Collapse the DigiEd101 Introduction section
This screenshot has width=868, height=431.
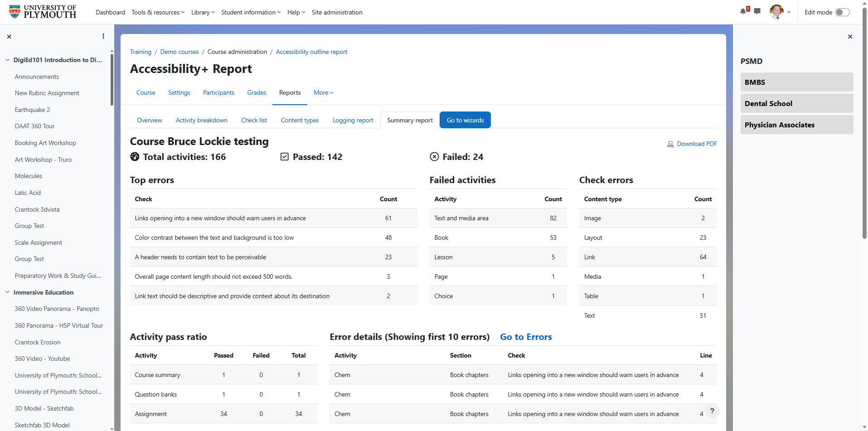click(x=7, y=60)
